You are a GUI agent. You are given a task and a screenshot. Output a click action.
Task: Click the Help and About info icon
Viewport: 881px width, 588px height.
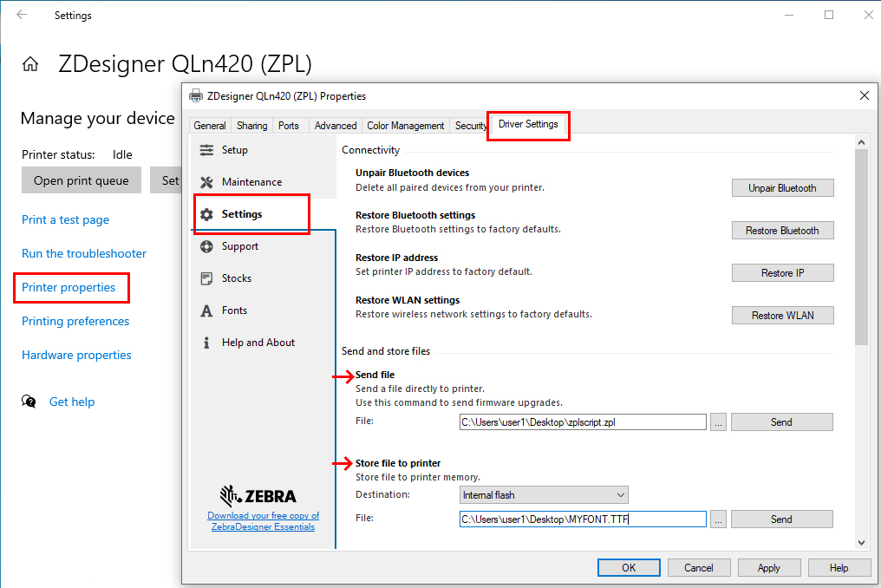206,343
